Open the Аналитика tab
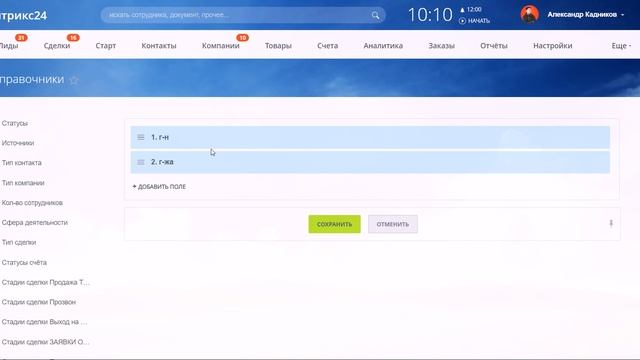This screenshot has height=360, width=640. coord(383,46)
